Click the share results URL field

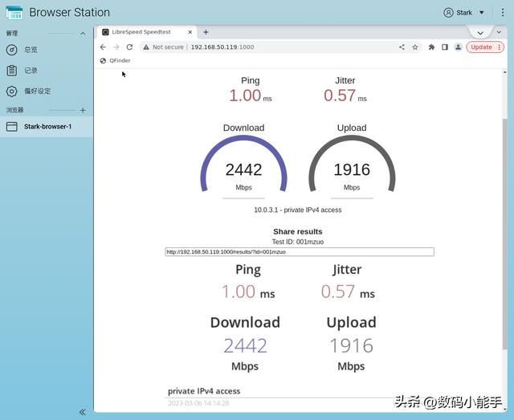(x=300, y=252)
